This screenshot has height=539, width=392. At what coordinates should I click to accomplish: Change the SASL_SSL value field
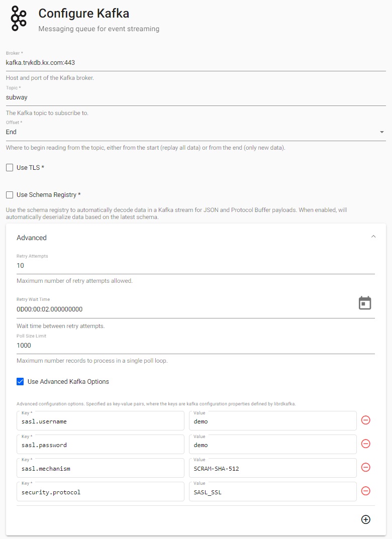[x=273, y=492]
